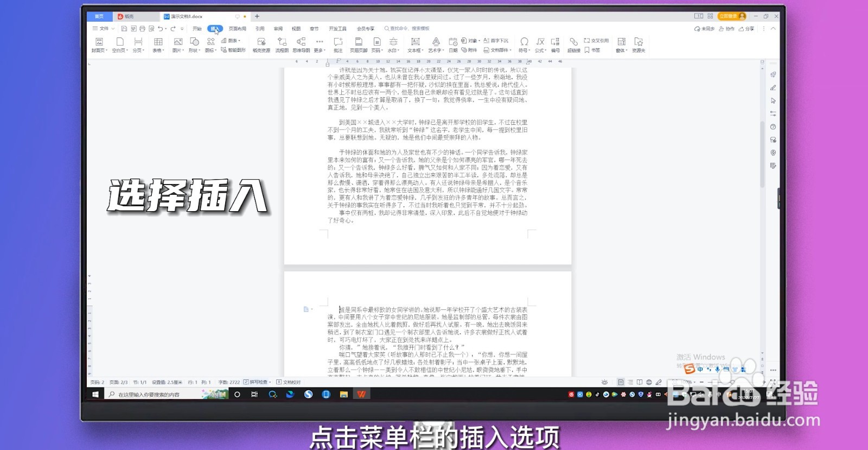Insert a mind map (思维导图)
Image resolution: width=868 pixels, height=450 pixels.
pos(301,45)
